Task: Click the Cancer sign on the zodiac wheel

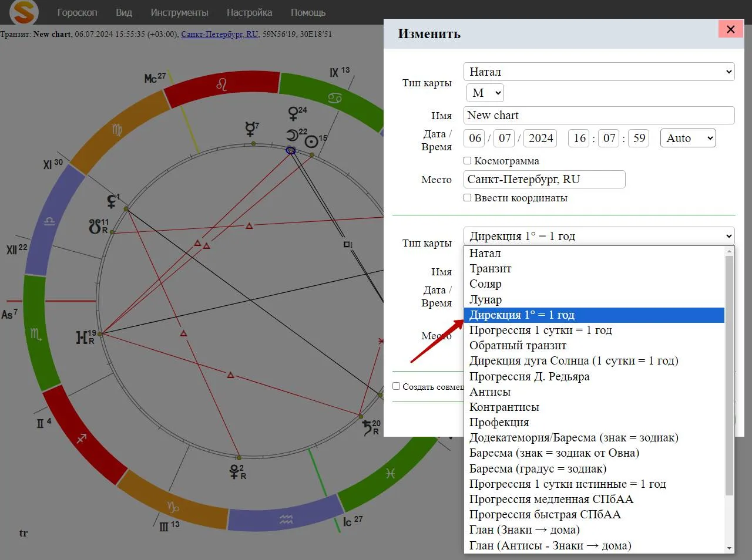Action: pos(334,97)
